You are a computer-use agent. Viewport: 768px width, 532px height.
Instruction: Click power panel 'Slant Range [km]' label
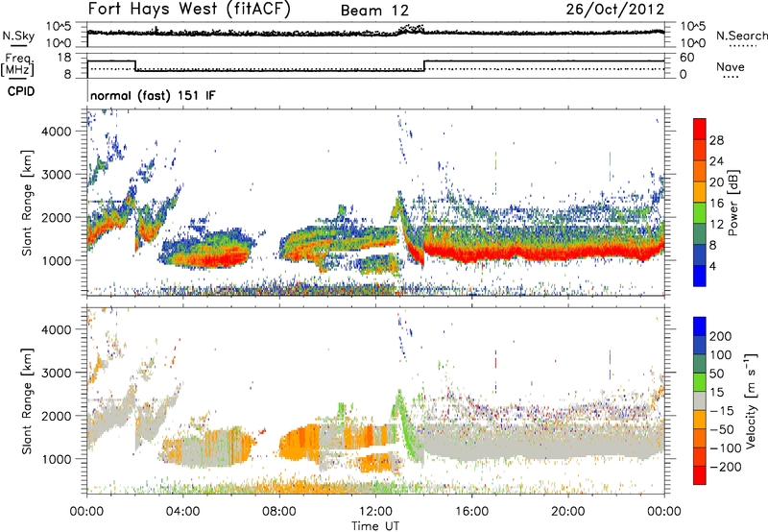pyautogui.click(x=27, y=203)
